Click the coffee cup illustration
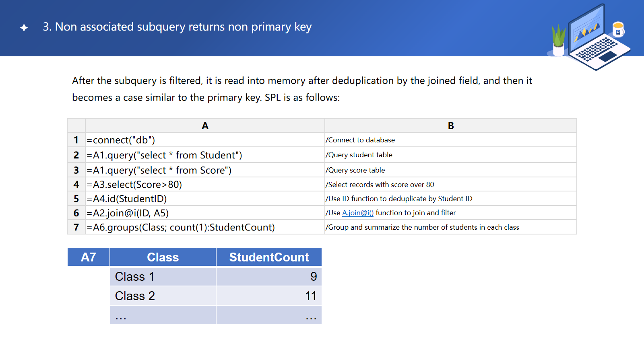This screenshot has height=362, width=644. pos(618,29)
